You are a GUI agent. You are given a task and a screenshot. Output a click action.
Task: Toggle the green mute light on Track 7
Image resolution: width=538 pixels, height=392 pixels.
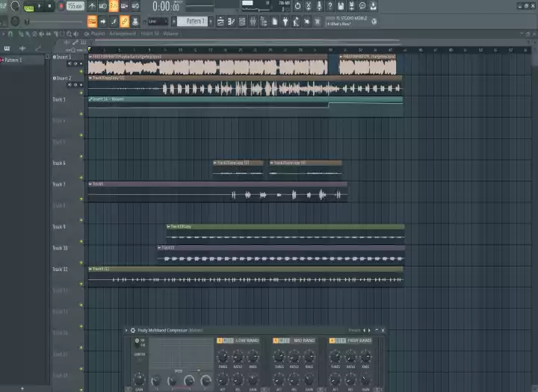coord(81,199)
